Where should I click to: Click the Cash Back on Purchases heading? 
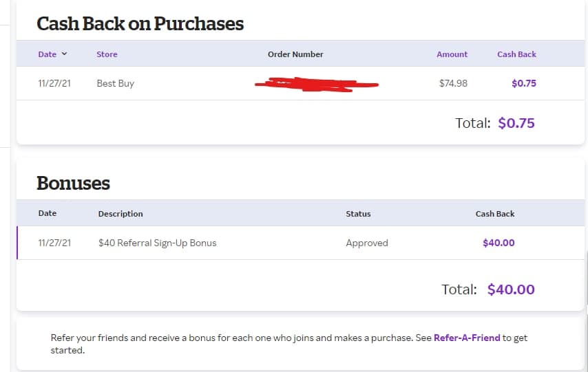[140, 24]
